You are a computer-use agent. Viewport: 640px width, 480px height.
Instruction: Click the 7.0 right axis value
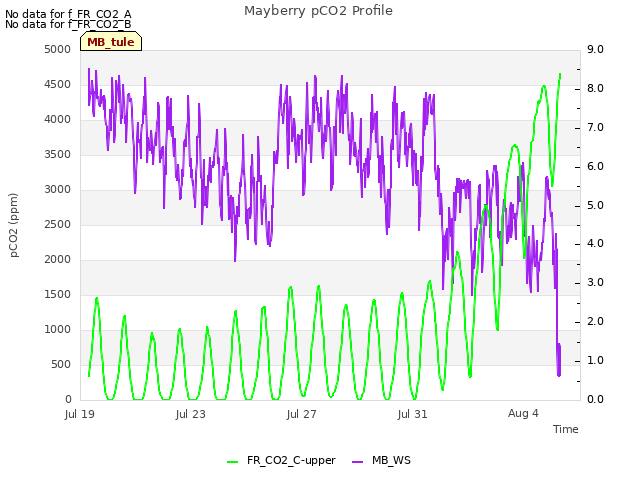pos(595,127)
